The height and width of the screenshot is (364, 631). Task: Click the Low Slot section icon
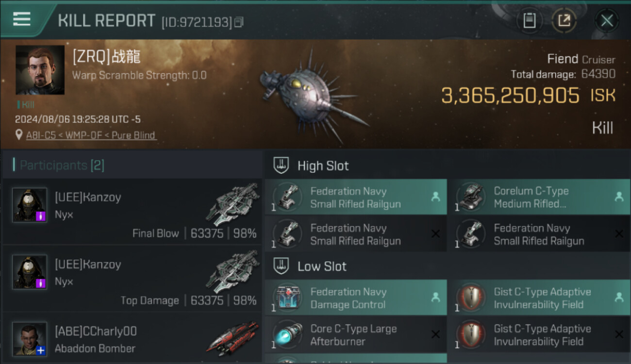282,266
